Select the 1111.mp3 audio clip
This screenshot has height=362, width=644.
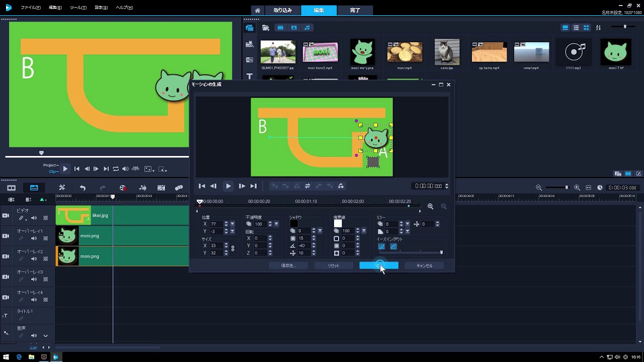point(574,52)
